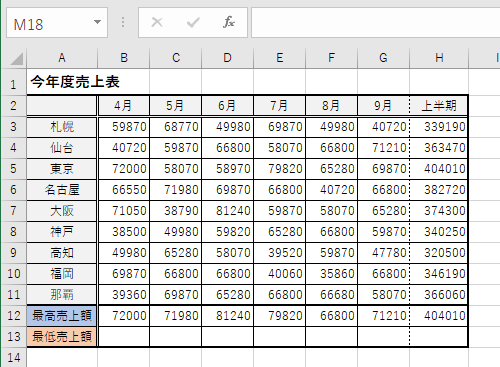Click the Cancel X icon in formula bar

coord(157,22)
